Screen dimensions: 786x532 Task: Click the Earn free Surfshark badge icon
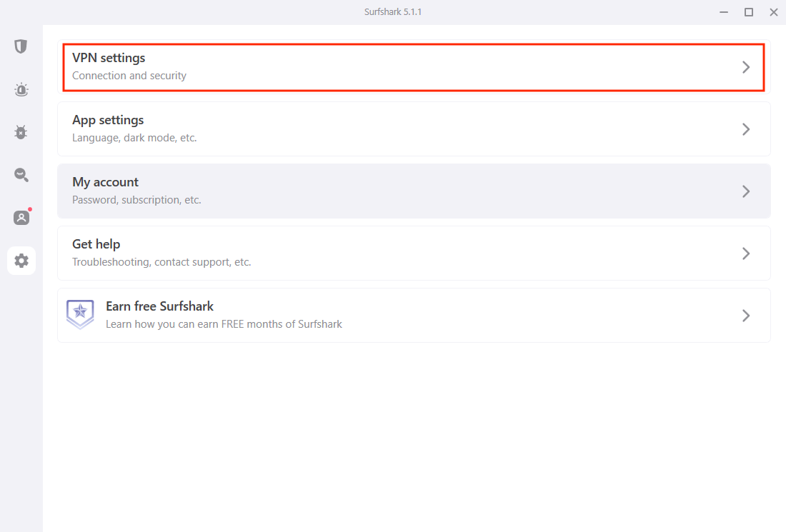click(80, 314)
